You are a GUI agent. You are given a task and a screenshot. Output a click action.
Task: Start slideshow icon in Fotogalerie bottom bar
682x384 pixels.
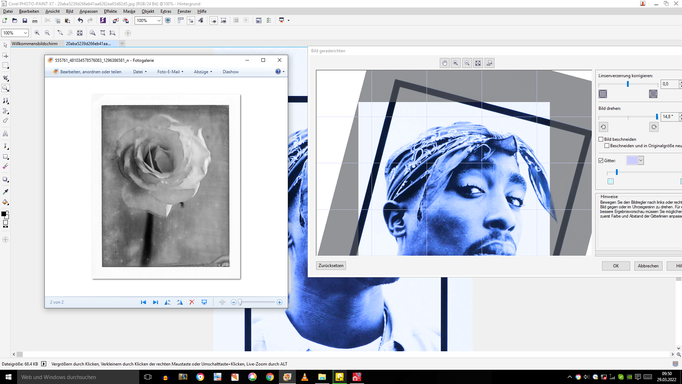[x=204, y=302]
